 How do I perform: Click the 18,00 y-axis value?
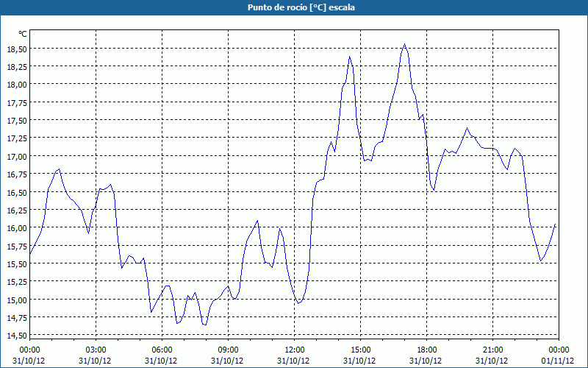coord(17,85)
